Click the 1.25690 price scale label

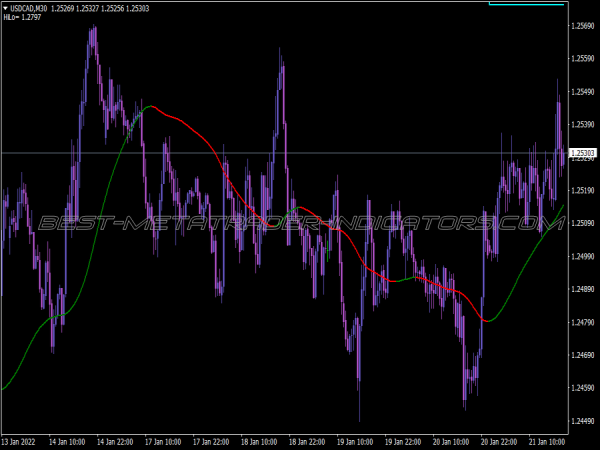tap(582, 26)
